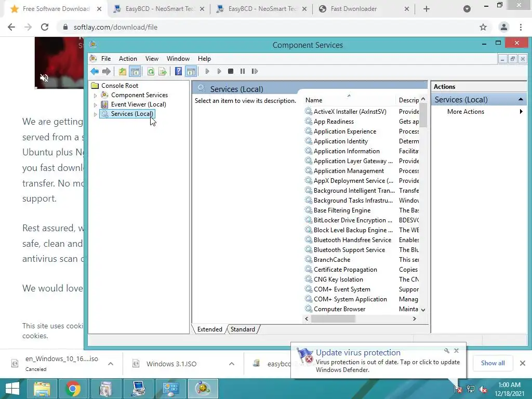
Task: Click the Back arrow in Component Services toolbar
Action: pos(95,71)
